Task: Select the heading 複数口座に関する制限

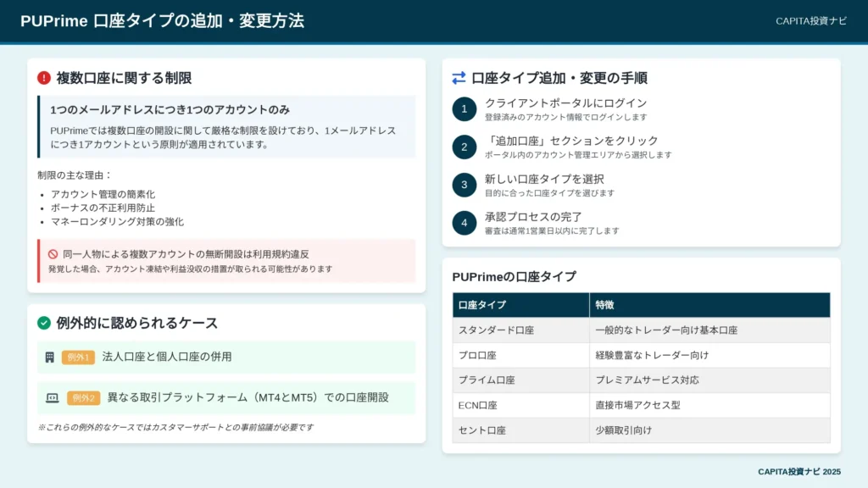Action: point(124,78)
